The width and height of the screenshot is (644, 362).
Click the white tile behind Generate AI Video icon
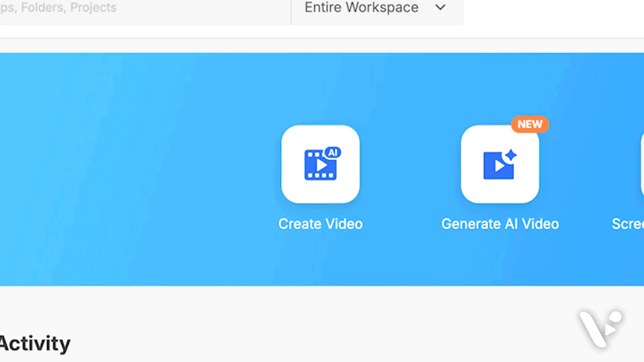click(472, 191)
